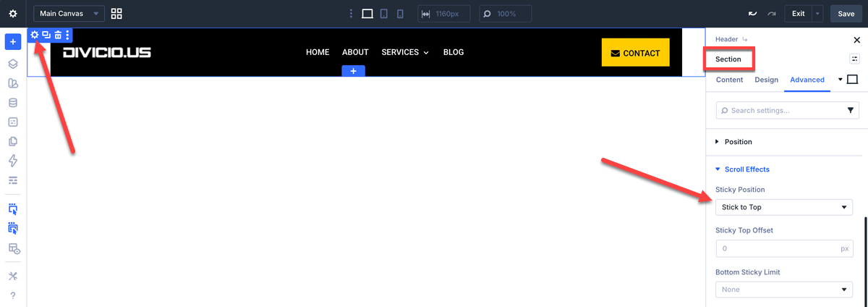
Task: Select the second cursor interaction mode icon
Action: [x=13, y=229]
